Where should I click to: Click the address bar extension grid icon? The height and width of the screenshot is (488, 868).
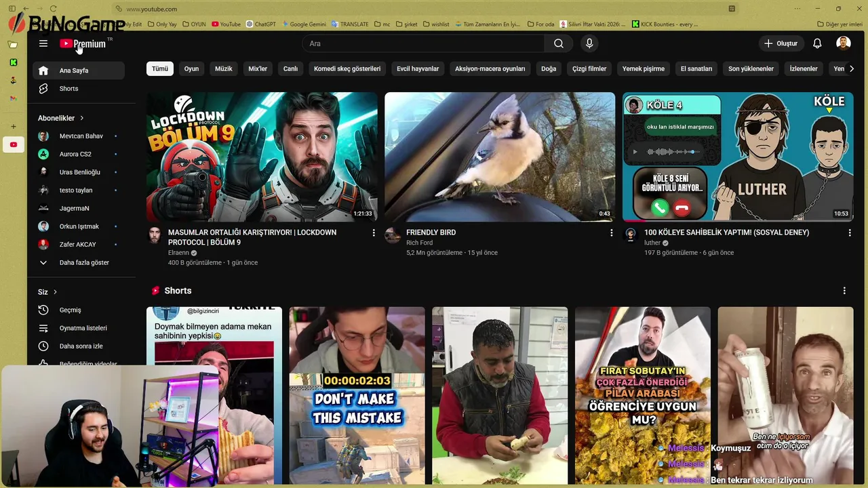[732, 9]
